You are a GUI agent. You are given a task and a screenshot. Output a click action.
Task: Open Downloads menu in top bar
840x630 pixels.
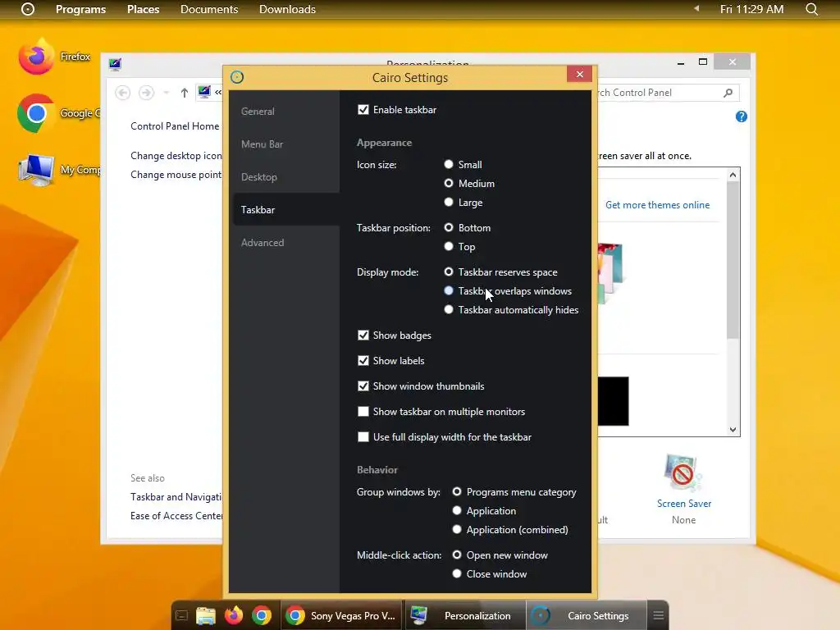pos(287,9)
